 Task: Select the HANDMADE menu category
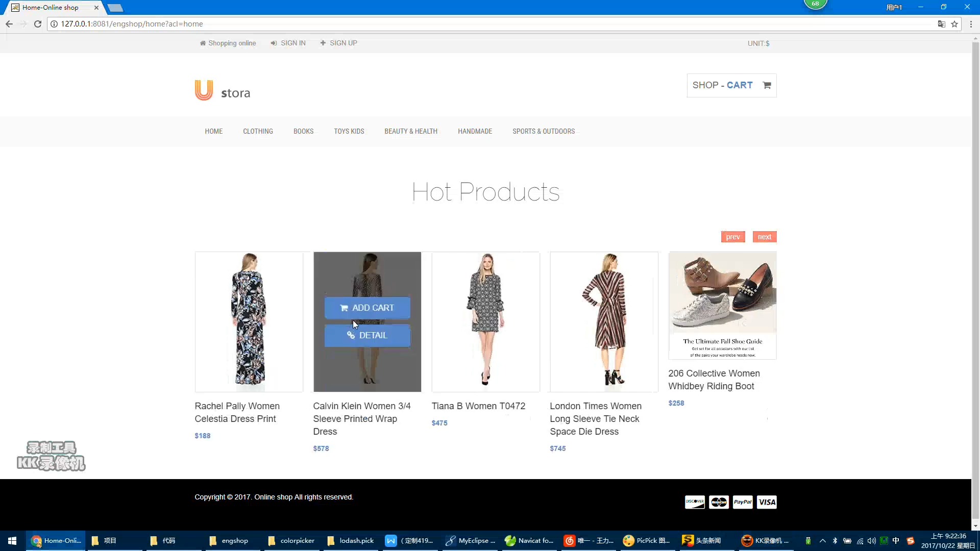[x=475, y=131]
